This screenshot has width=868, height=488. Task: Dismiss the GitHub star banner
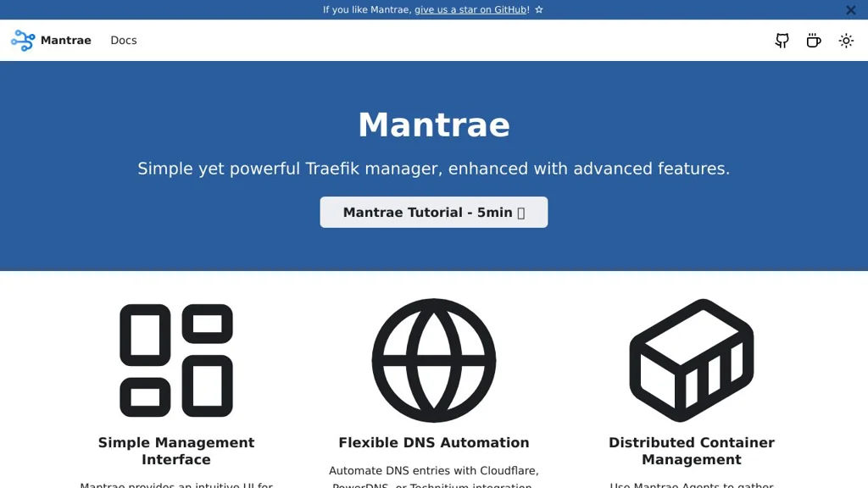coord(851,10)
